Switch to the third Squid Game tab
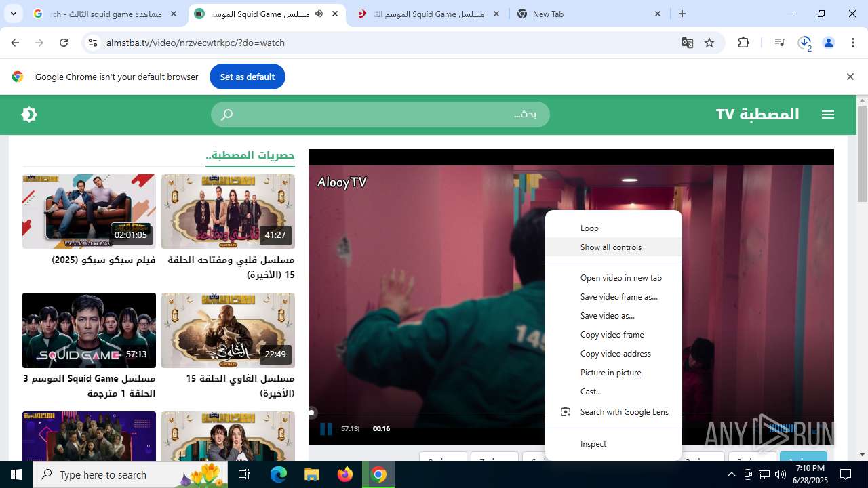This screenshot has height=488, width=868. (429, 14)
